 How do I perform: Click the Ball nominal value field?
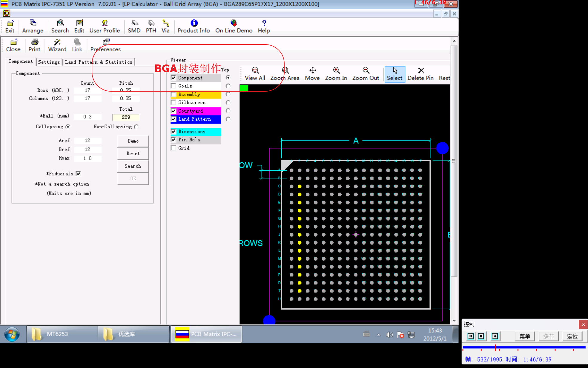coord(87,117)
